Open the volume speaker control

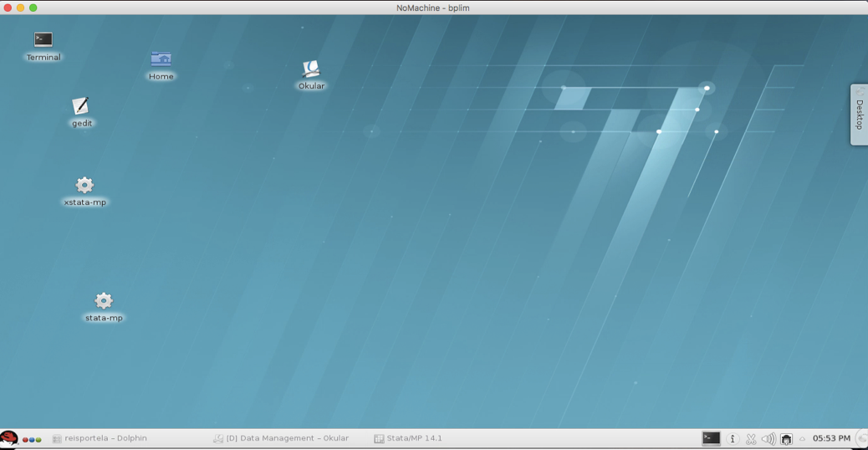click(x=768, y=438)
